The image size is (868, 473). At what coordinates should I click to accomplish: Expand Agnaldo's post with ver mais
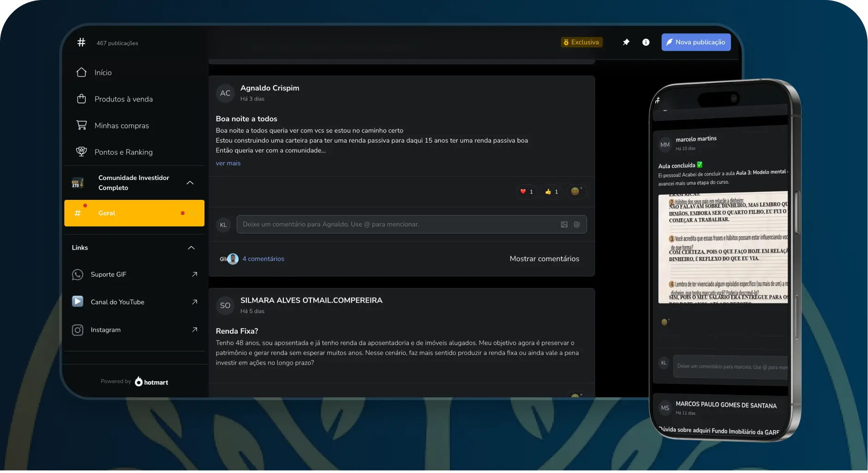[x=228, y=163]
